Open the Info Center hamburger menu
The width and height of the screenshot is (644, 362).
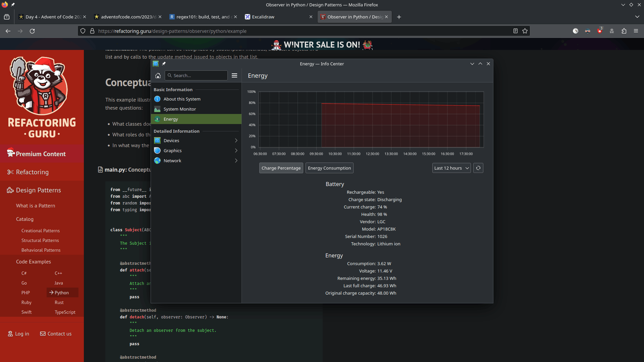click(x=234, y=75)
